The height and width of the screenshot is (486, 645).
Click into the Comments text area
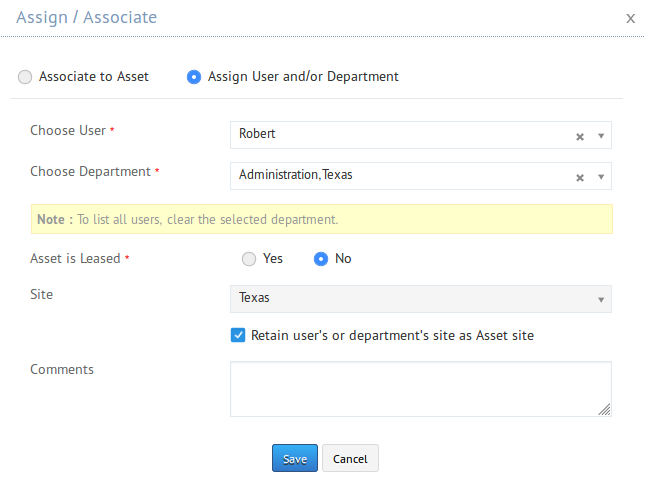click(420, 388)
